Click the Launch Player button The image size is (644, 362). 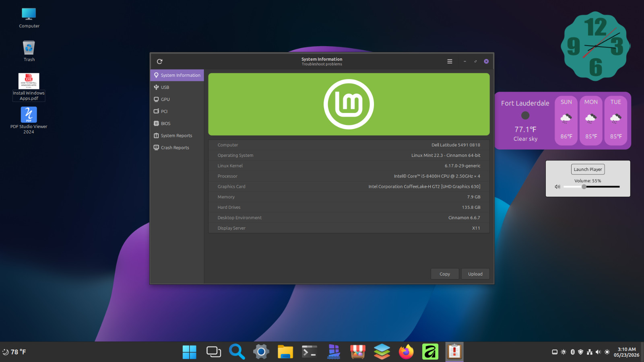588,169
